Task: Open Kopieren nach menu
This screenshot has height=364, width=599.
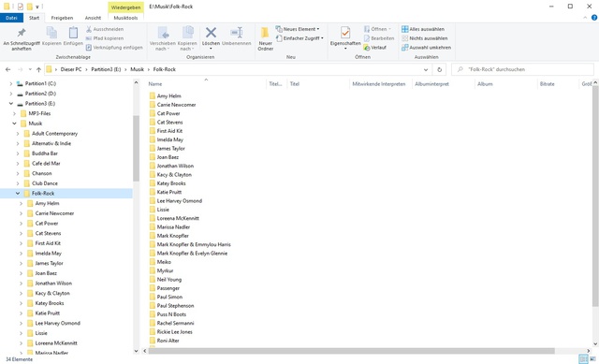Action: (x=187, y=38)
